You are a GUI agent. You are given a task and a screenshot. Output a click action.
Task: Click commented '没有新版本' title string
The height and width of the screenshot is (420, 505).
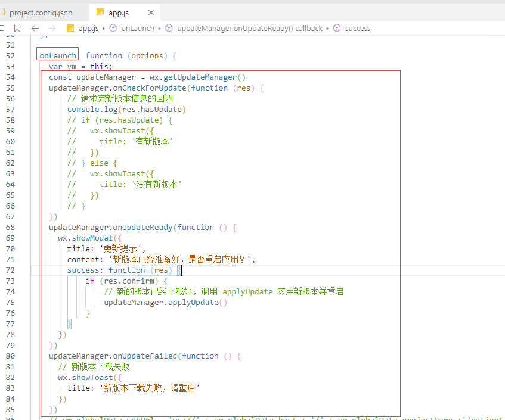tap(157, 185)
